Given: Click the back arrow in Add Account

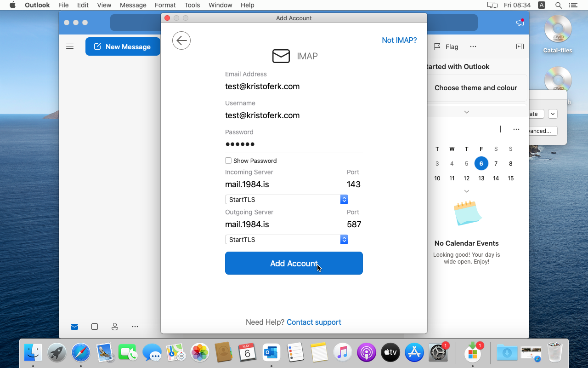Looking at the screenshot, I should 181,40.
